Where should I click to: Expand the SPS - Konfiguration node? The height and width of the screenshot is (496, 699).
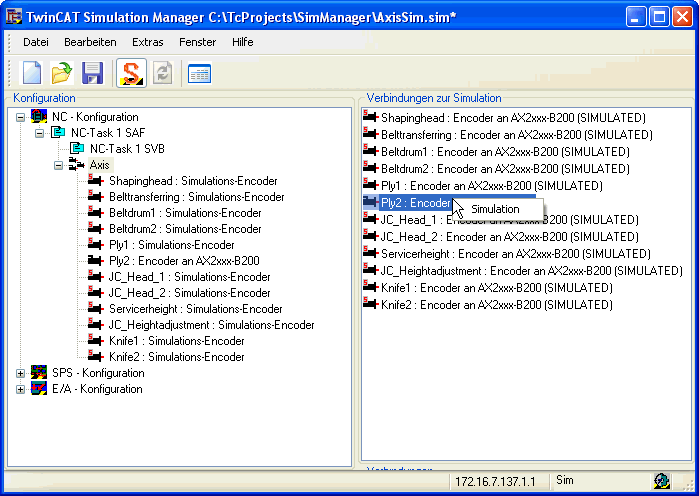(x=20, y=373)
